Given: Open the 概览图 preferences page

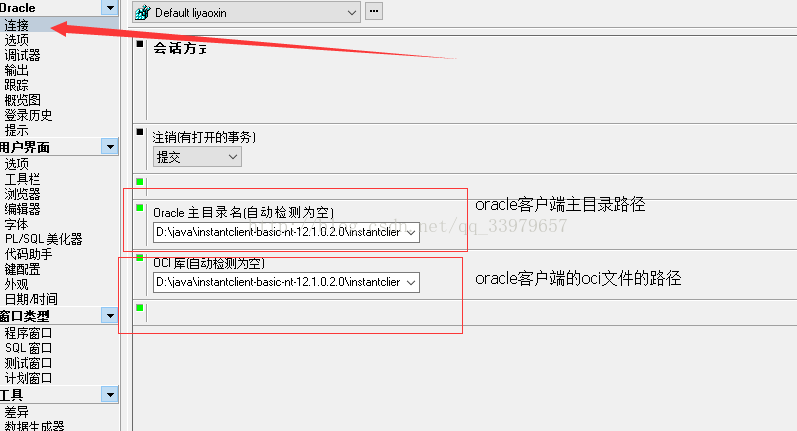Looking at the screenshot, I should 22,100.
